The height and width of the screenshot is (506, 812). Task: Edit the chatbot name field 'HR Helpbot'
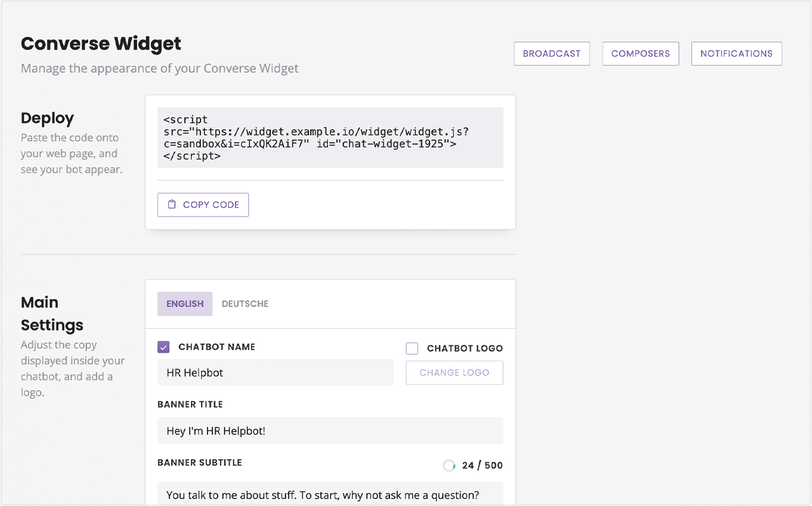pyautogui.click(x=275, y=373)
